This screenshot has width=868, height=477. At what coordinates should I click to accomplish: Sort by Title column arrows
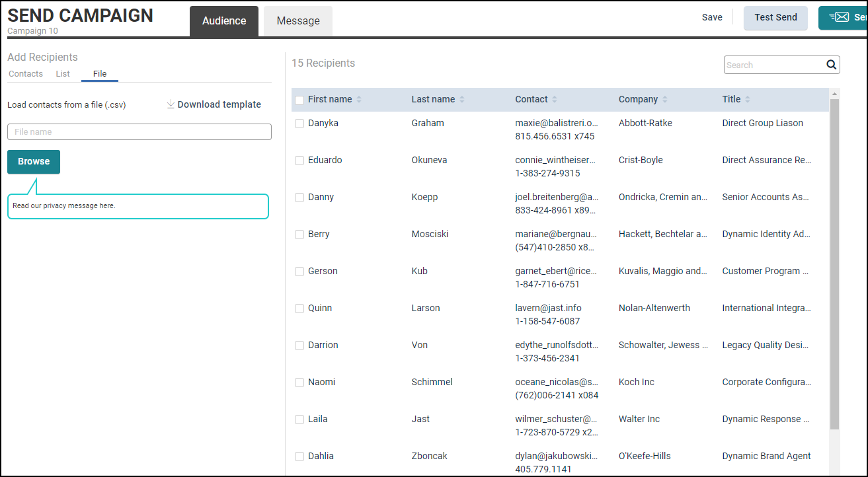point(748,100)
